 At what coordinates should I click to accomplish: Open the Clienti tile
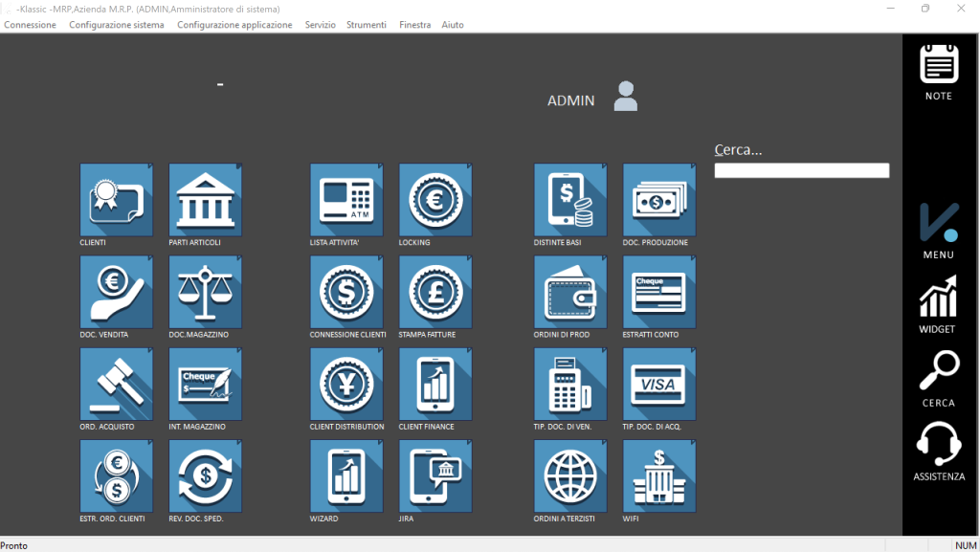click(x=116, y=200)
